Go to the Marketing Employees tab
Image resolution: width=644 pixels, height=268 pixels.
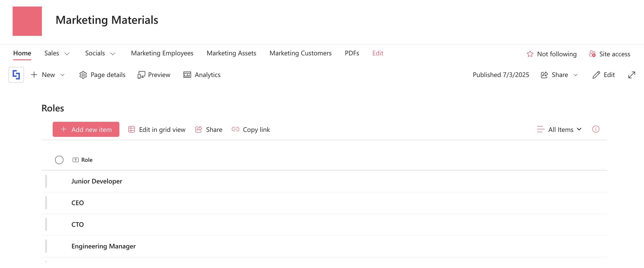(x=162, y=53)
